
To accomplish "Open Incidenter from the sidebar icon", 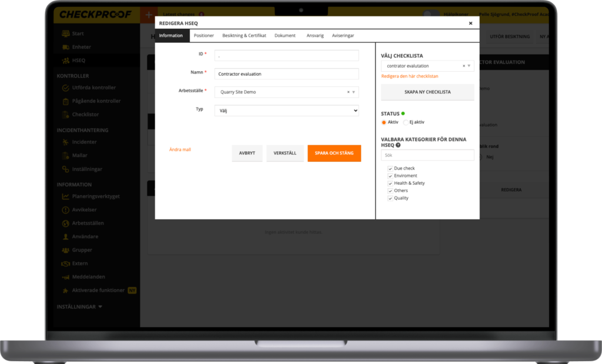I will pyautogui.click(x=66, y=142).
